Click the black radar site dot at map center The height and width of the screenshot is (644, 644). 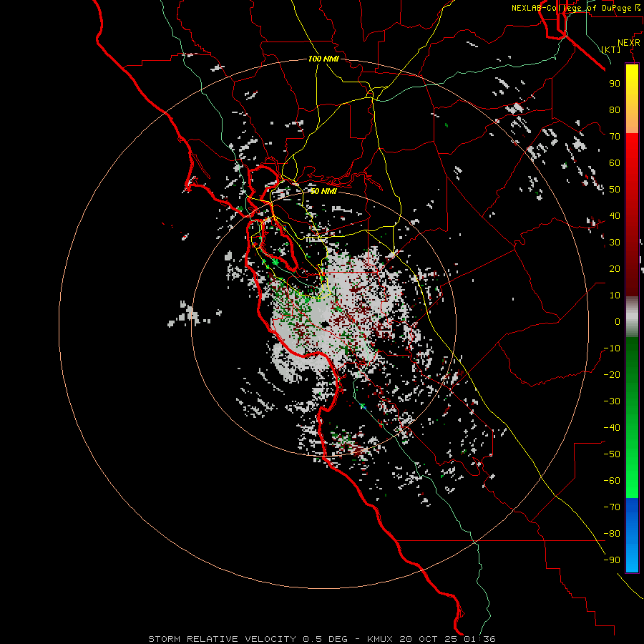[x=325, y=324]
